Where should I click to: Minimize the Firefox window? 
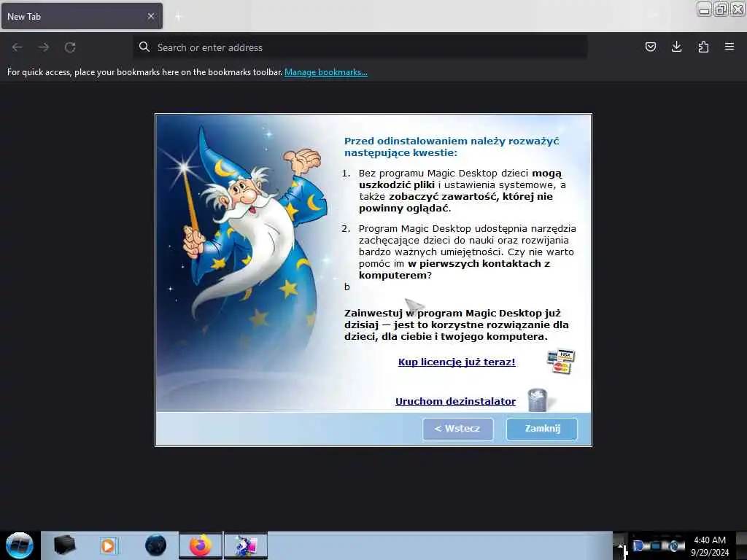704,9
